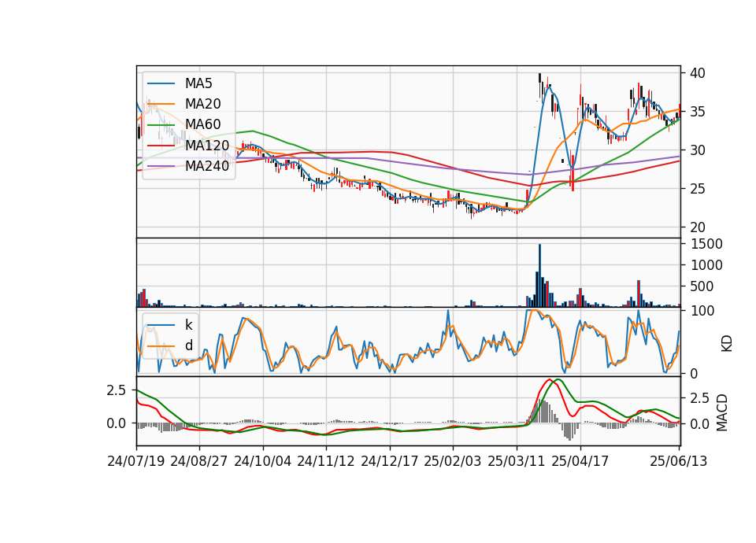Click the 24/12/17 date label
The height and width of the screenshot is (543, 756).
coord(390,461)
